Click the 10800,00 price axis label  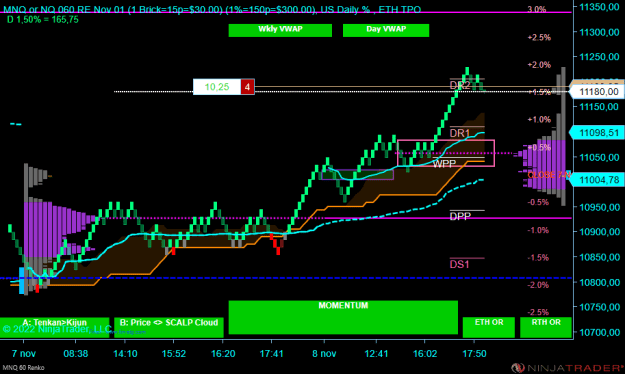(599, 282)
